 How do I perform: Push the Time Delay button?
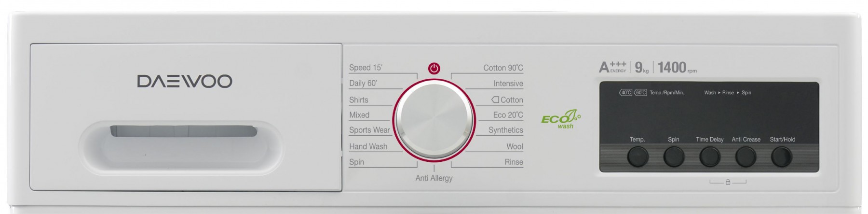(710, 157)
